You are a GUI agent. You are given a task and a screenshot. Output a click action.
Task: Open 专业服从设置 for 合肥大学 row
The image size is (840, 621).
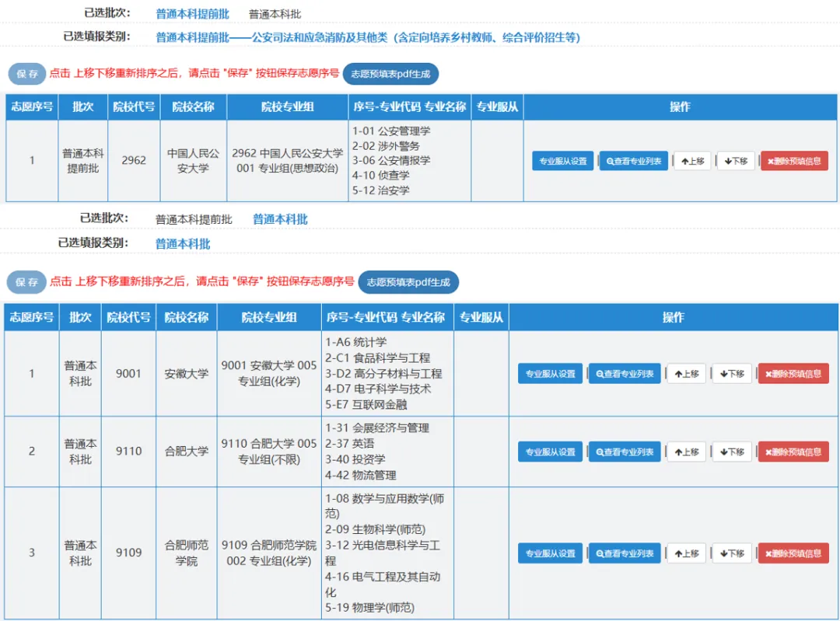coord(550,452)
